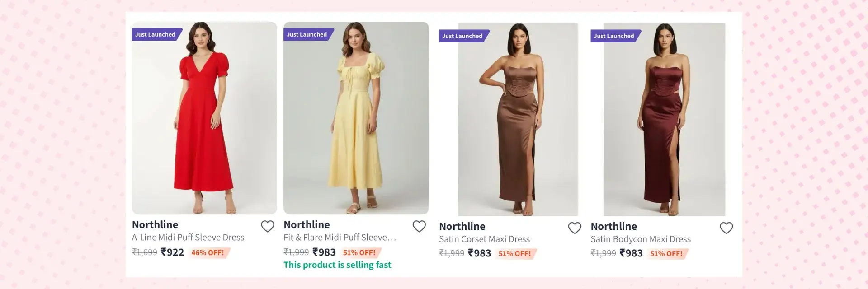Click the 46% OFF discount label
This screenshot has width=868, height=289.
click(208, 253)
